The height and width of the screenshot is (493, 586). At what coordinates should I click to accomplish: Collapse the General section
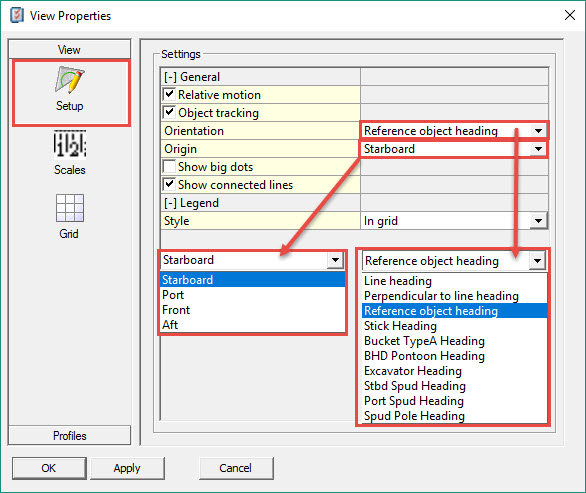(170, 77)
